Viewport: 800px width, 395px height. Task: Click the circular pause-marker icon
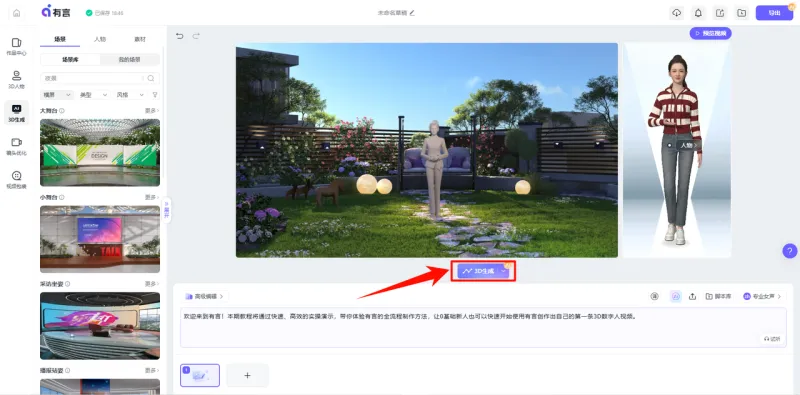[655, 297]
